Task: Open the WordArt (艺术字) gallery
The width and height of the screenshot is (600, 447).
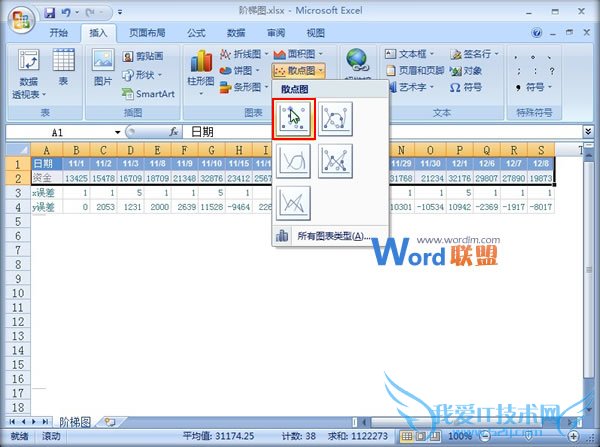Action: (x=411, y=87)
